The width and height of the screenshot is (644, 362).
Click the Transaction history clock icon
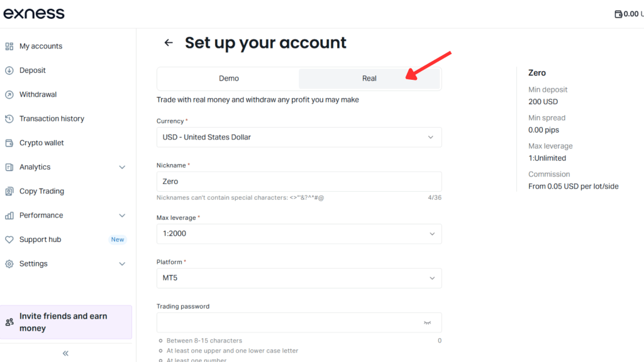(x=9, y=119)
